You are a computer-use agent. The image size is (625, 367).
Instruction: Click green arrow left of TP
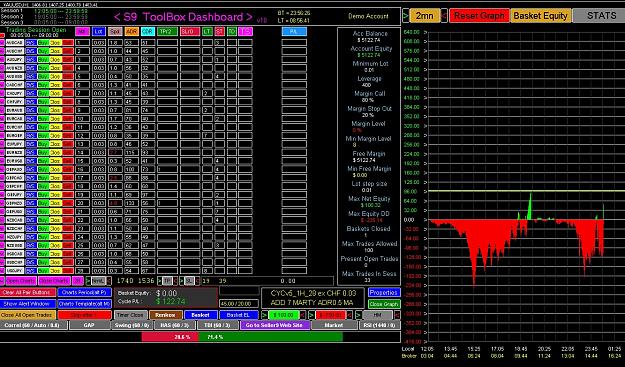tap(159, 281)
